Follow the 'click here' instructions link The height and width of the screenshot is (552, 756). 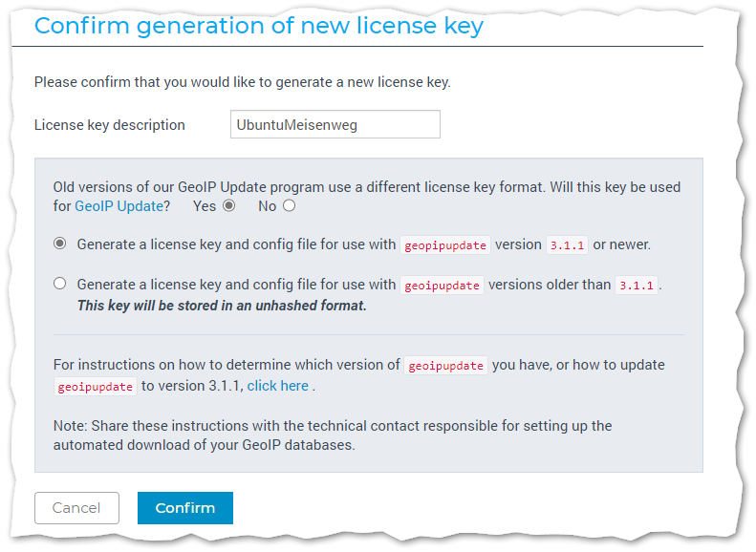(x=277, y=386)
